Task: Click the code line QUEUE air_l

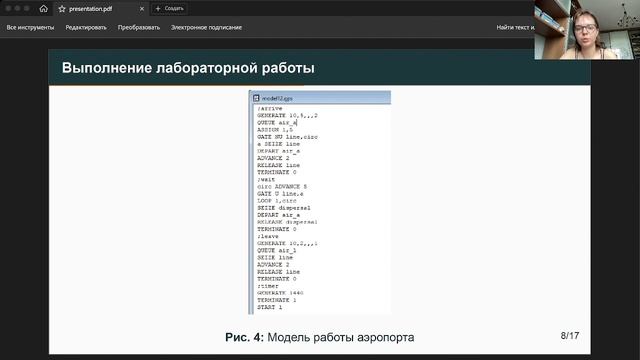Action: point(277,251)
